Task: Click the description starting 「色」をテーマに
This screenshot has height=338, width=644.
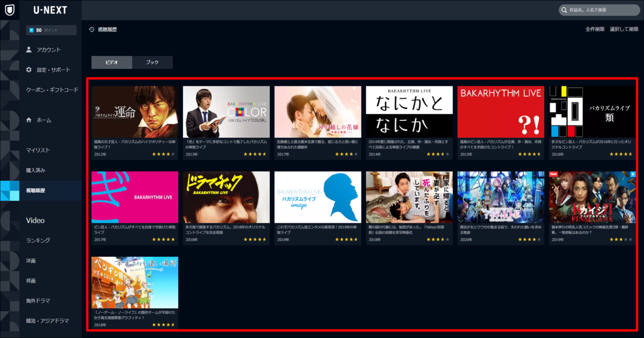Action: coord(225,144)
